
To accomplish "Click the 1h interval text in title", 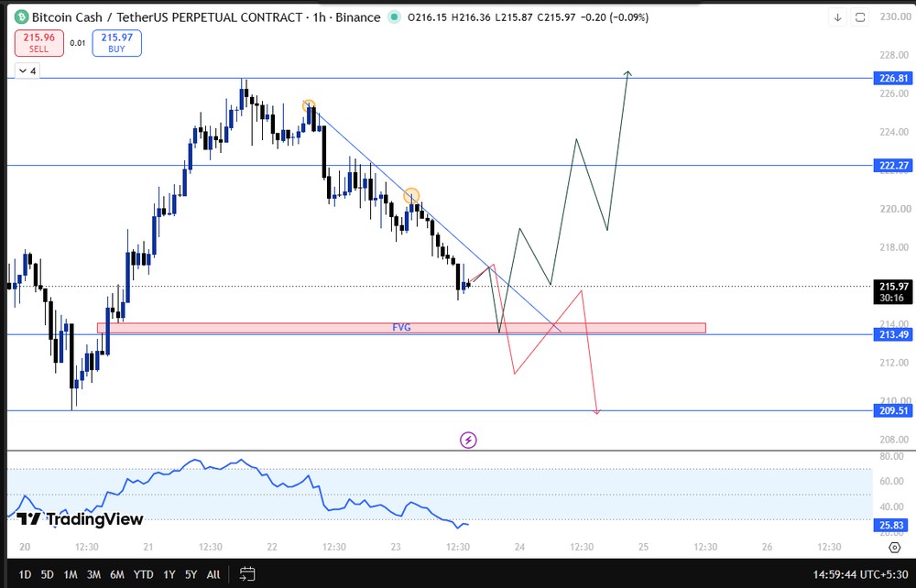I will coord(319,17).
